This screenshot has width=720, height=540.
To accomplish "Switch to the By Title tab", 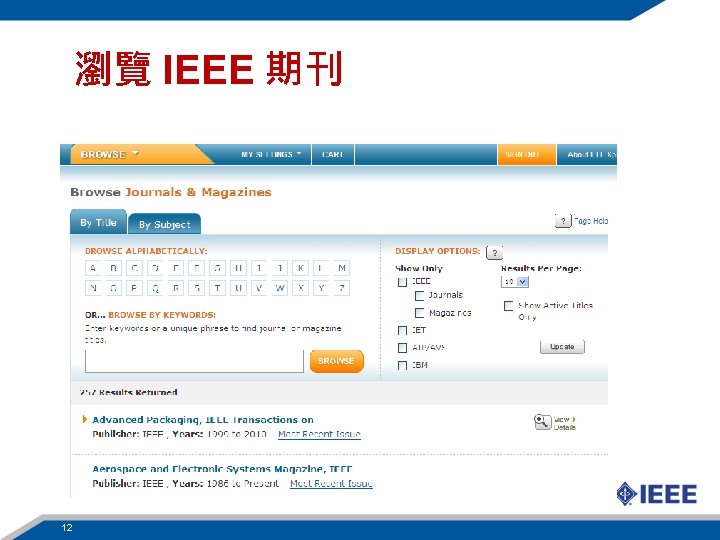I will [x=98, y=223].
